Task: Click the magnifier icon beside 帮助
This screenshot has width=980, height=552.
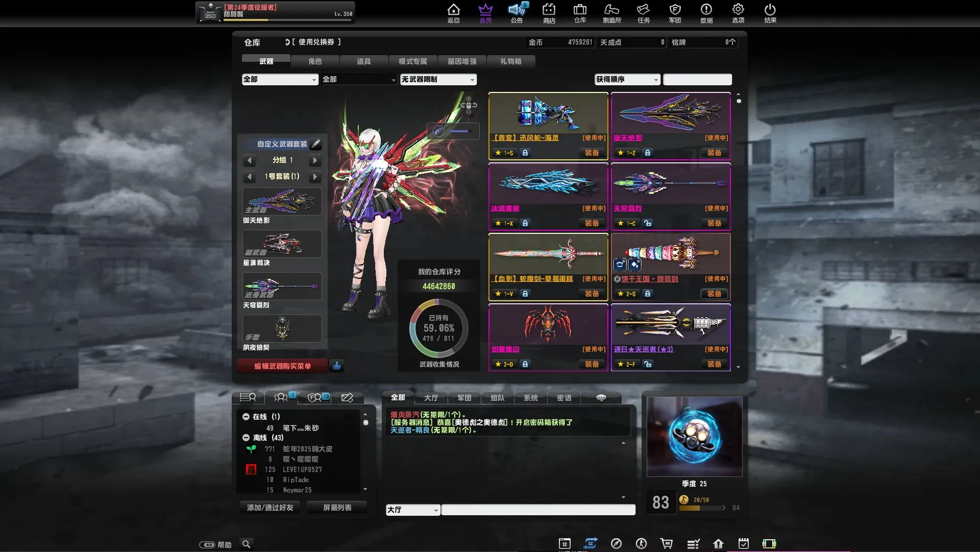Action: click(x=246, y=544)
